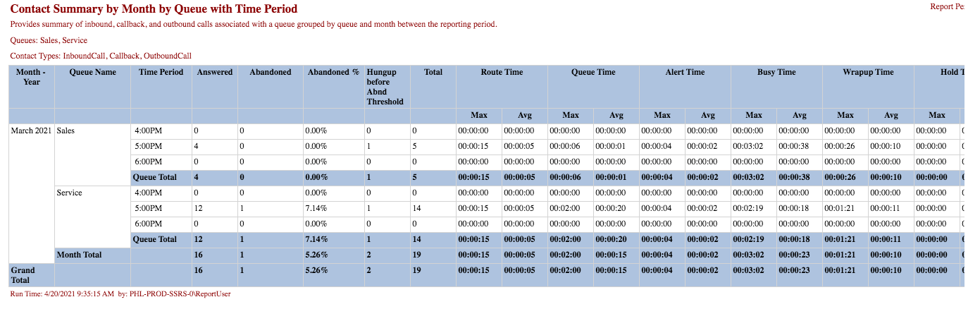The height and width of the screenshot is (309, 980).
Task: Click the 'Answered' column header
Action: (x=215, y=72)
